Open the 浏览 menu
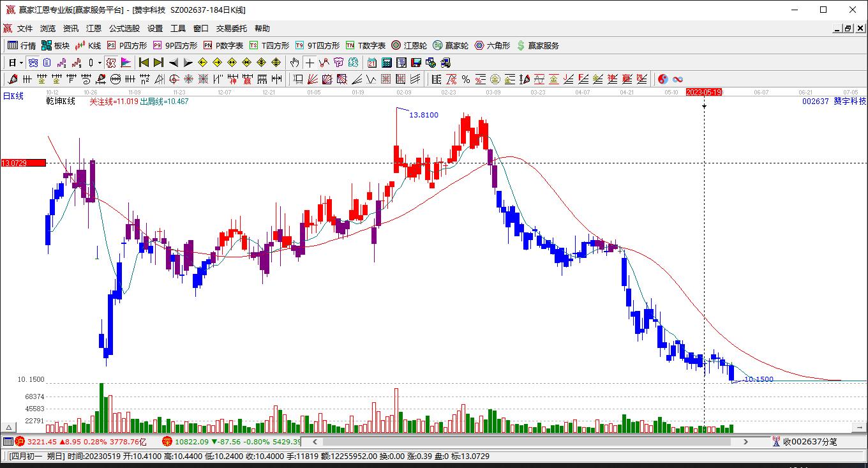The image size is (868, 468). click(48, 28)
